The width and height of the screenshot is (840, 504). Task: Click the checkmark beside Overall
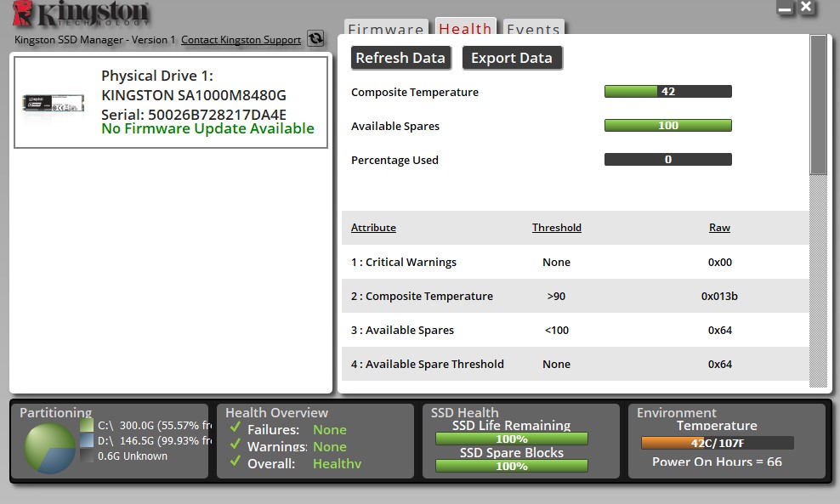pos(235,462)
